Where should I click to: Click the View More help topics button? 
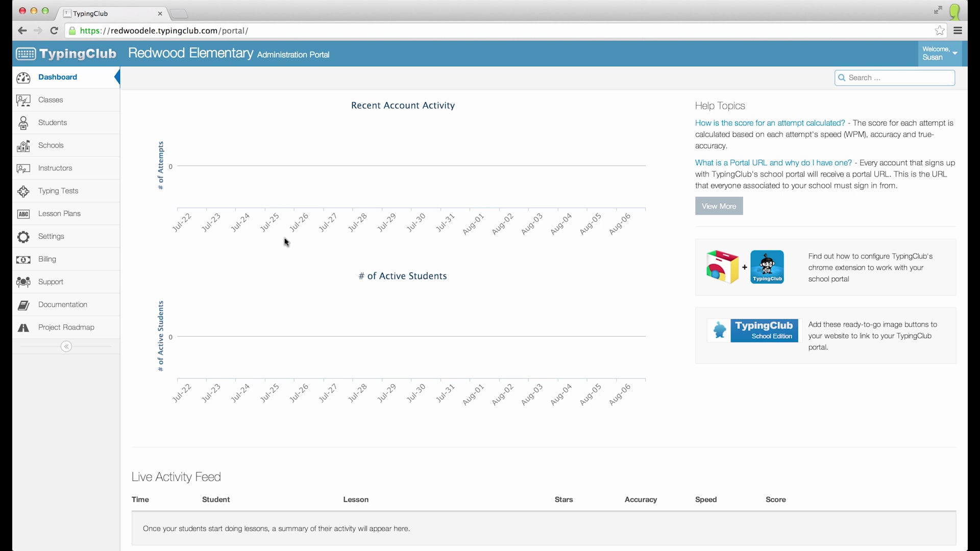pos(718,205)
